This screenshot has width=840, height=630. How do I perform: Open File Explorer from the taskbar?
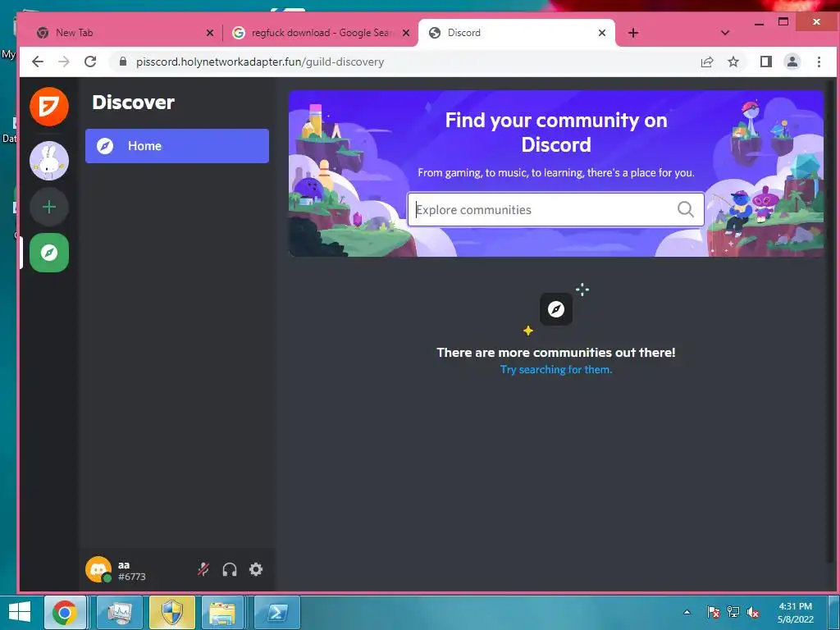pos(222,612)
